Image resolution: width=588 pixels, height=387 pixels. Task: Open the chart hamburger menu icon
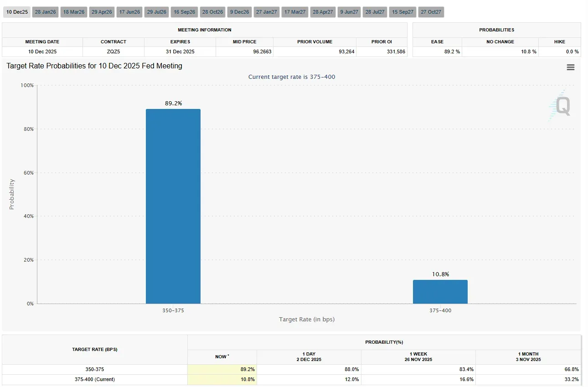coord(570,67)
